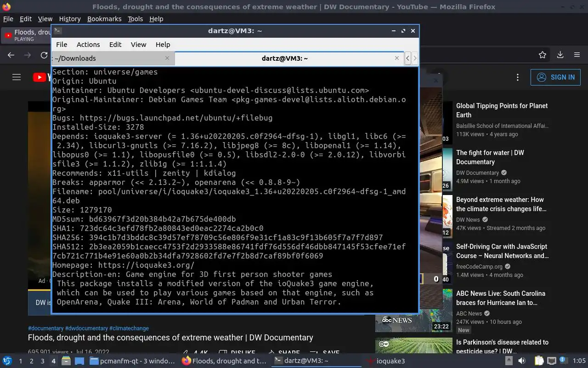Click the New badge under ABC News
Viewport: 588px width, 368px height.
click(464, 330)
